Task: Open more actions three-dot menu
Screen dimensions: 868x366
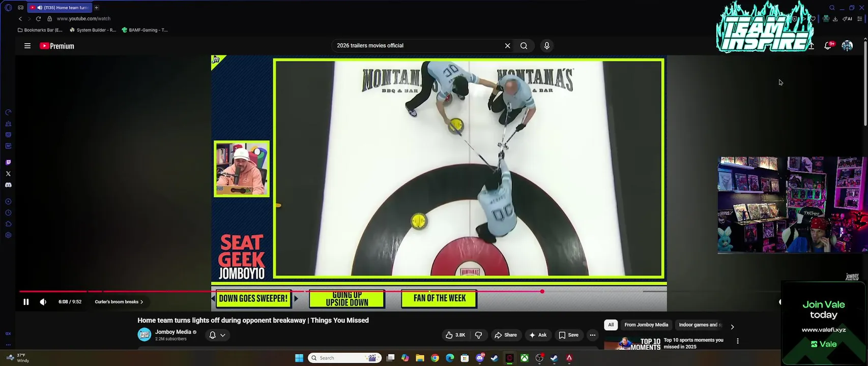Action: click(592, 335)
